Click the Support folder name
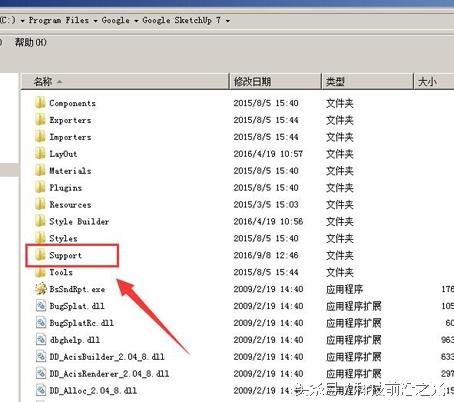The width and height of the screenshot is (454, 402). [65, 256]
